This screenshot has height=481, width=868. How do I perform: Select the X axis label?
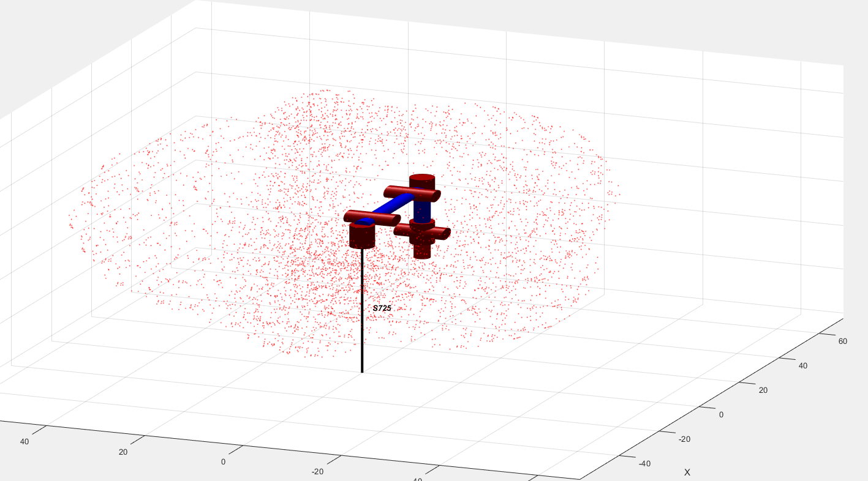[x=687, y=472]
